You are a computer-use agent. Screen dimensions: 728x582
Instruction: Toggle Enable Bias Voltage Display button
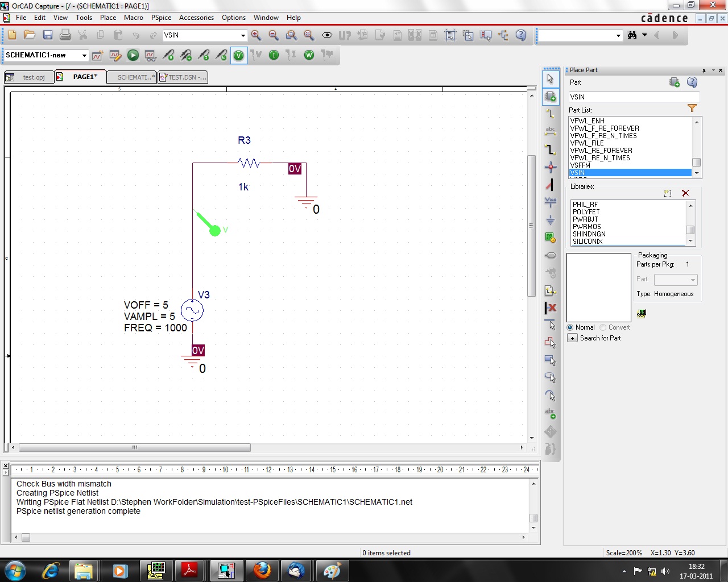pos(239,55)
